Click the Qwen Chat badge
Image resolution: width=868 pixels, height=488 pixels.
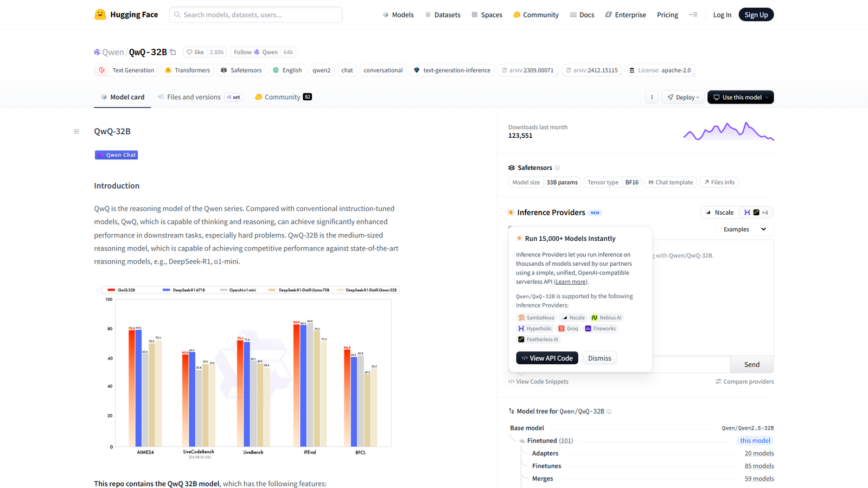[116, 155]
